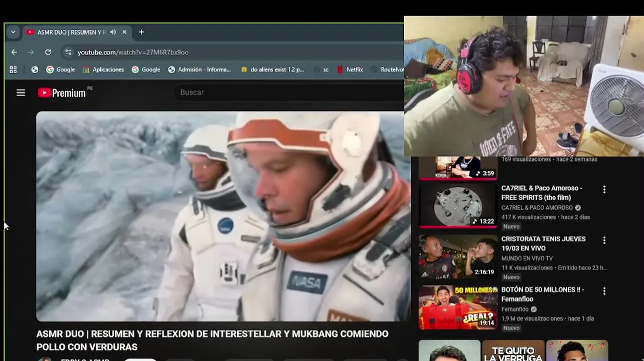Screen dimensions: 644x361
Task: Close the ASMR DUO browser tab
Action: (x=124, y=32)
